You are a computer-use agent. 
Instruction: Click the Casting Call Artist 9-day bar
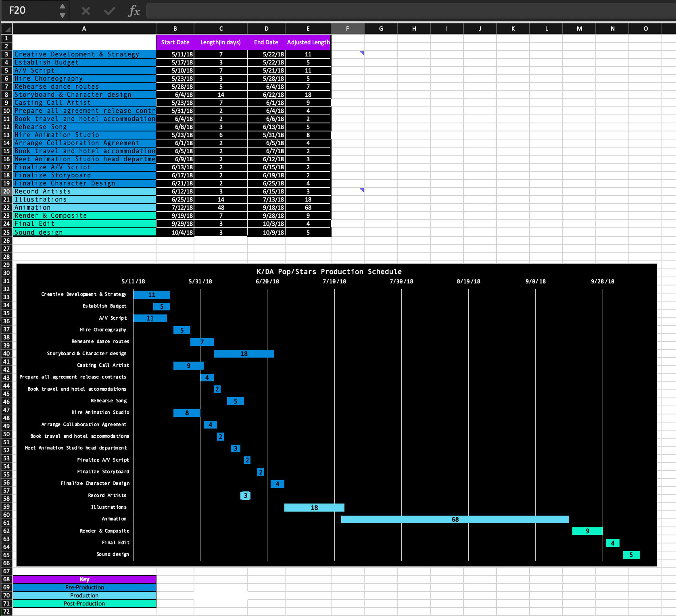(x=188, y=366)
